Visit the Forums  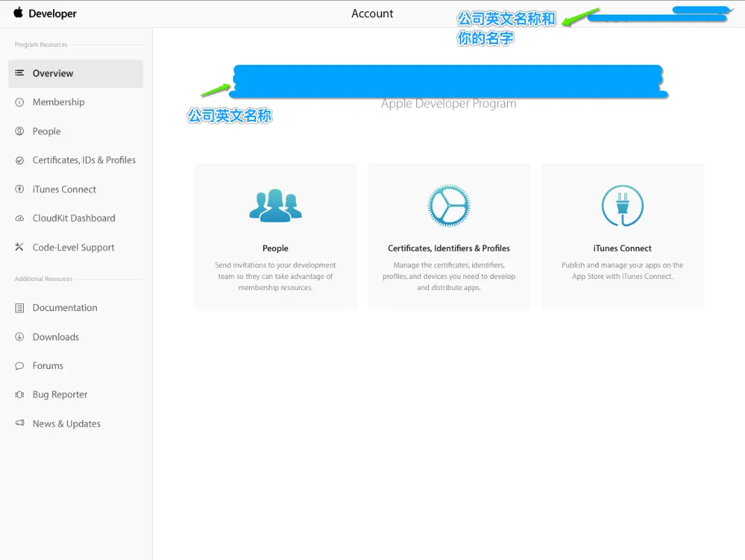point(48,365)
